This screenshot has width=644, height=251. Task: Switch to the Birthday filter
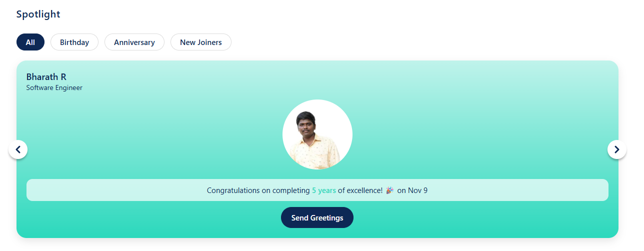click(74, 42)
